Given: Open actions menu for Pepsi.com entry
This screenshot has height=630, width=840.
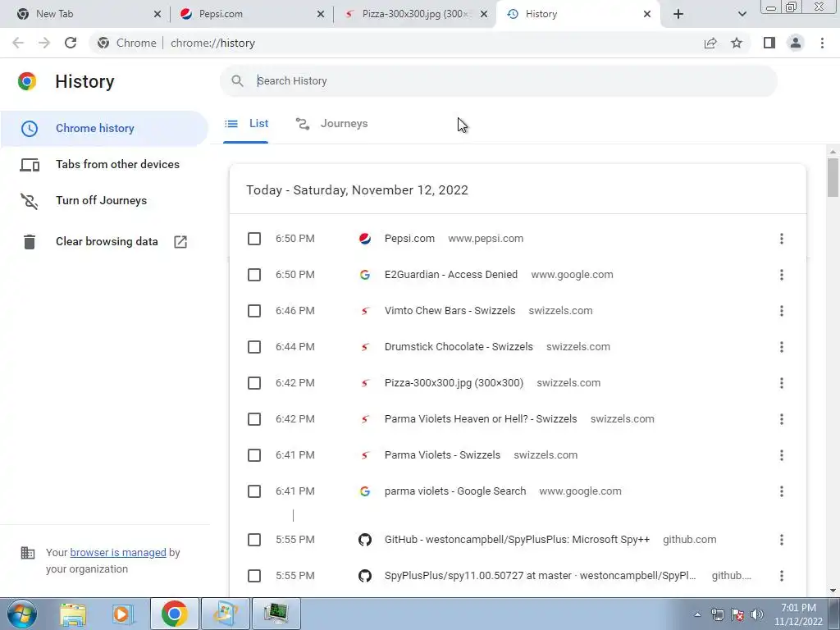Looking at the screenshot, I should (x=782, y=239).
